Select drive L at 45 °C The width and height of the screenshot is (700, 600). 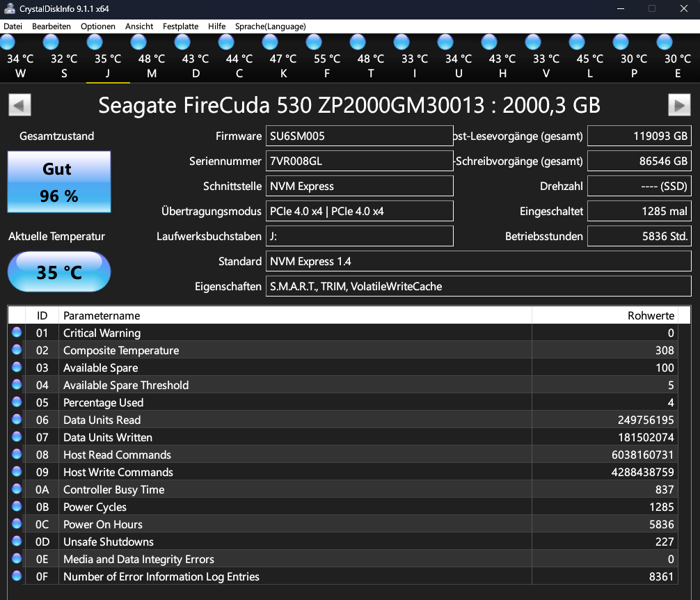(590, 58)
